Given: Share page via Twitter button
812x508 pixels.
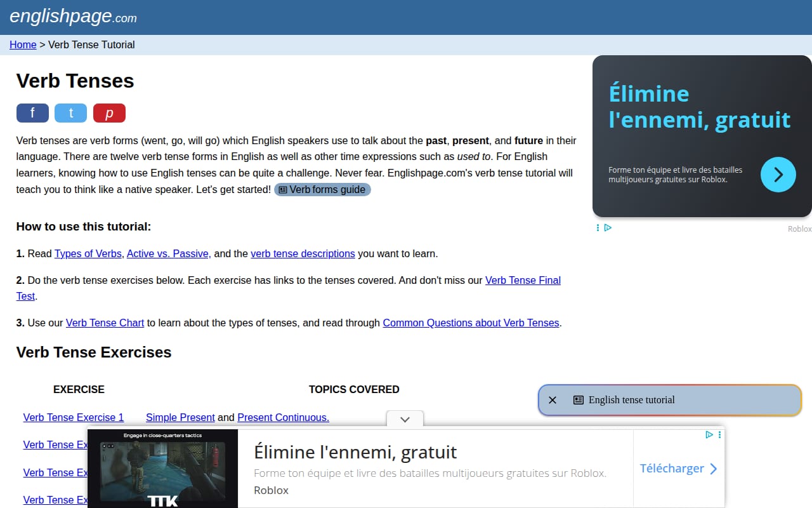Looking at the screenshot, I should [x=70, y=113].
